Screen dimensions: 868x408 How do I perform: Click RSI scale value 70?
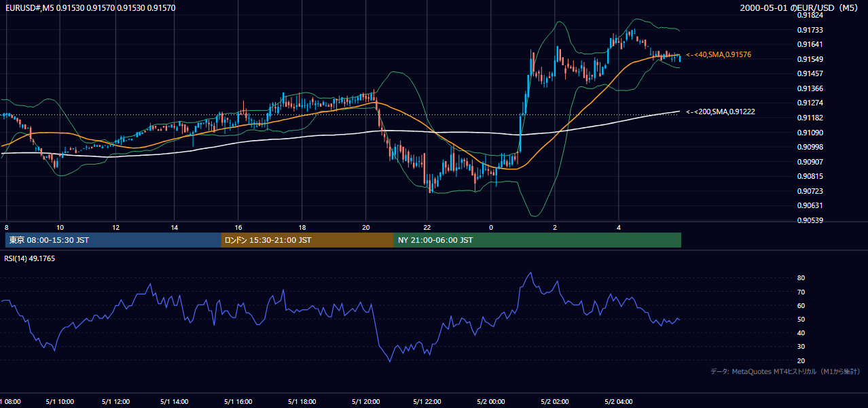[x=801, y=292]
